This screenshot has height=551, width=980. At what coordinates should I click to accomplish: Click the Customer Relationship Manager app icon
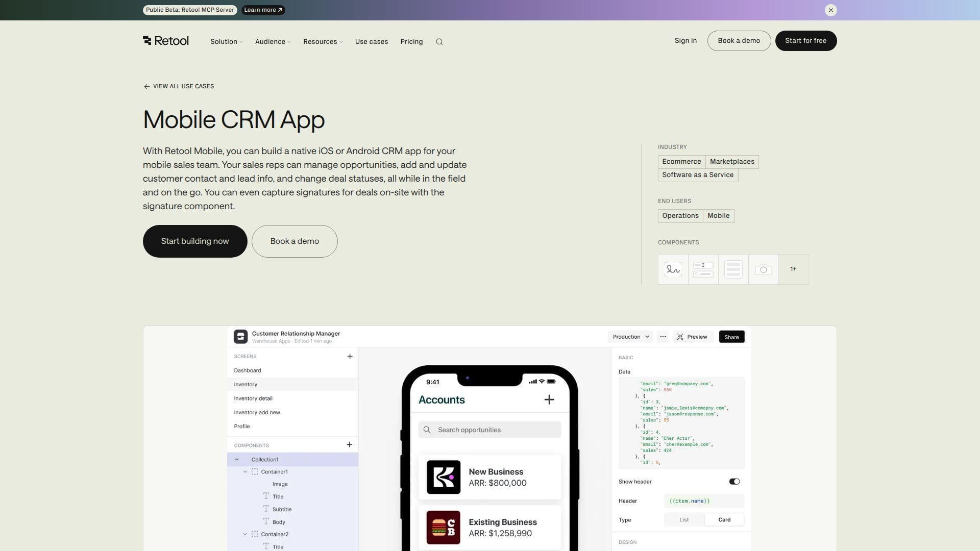(240, 337)
